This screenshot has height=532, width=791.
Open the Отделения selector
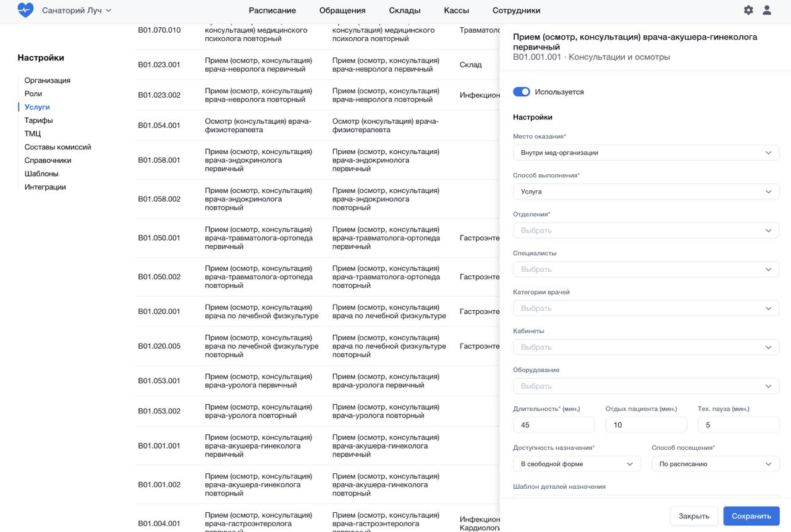click(x=646, y=230)
